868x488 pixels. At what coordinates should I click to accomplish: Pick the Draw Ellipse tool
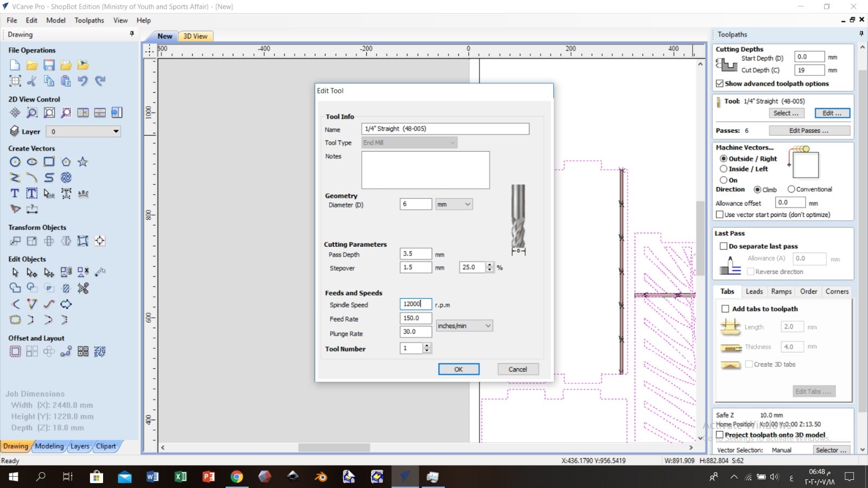32,162
